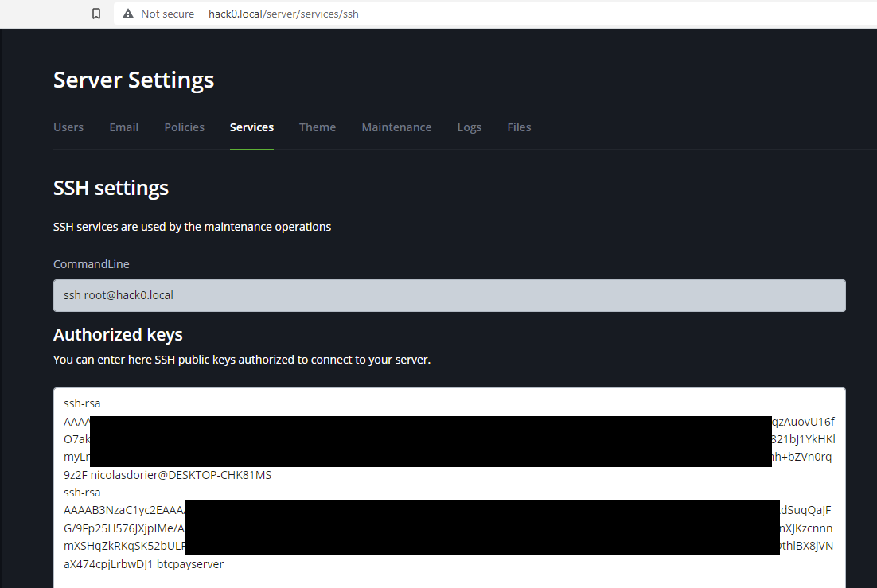
Task: View the server Logs tab
Action: pyautogui.click(x=470, y=127)
